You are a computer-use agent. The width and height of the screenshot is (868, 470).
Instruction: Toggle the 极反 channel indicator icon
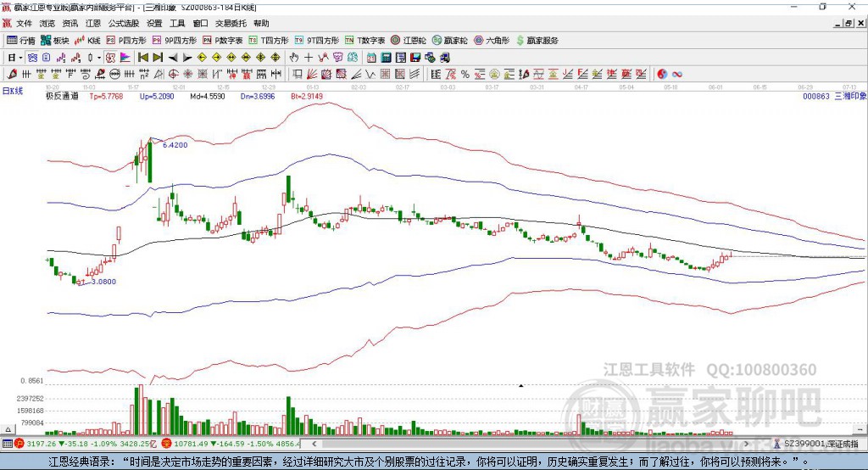[x=111, y=58]
